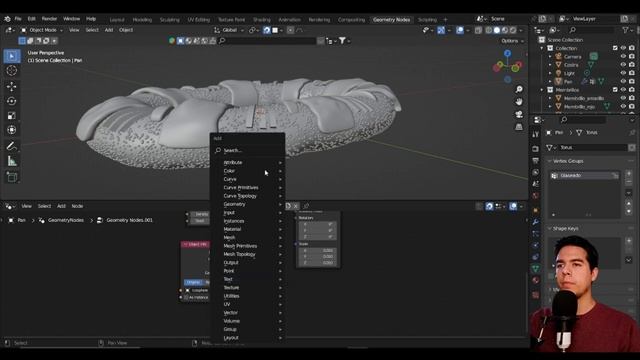This screenshot has width=640, height=360.
Task: Hide Camera object with eye icon
Action: coord(623,57)
